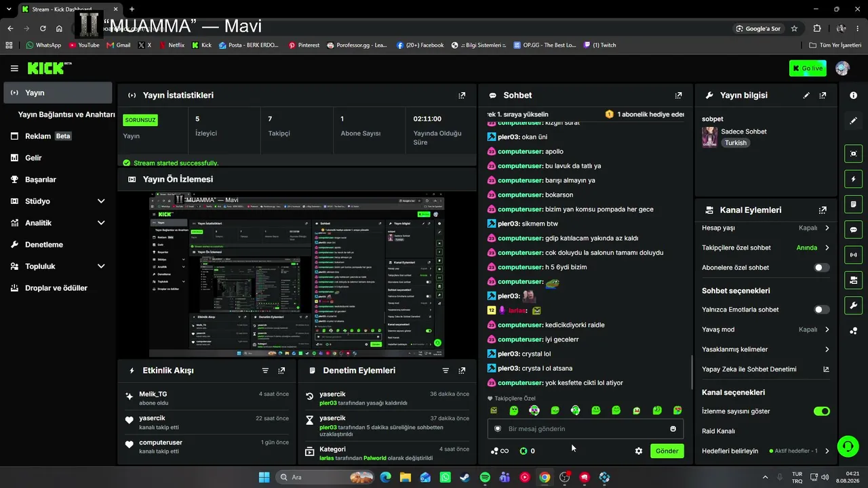
Task: Open the Kick hamburger menu
Action: click(x=14, y=68)
